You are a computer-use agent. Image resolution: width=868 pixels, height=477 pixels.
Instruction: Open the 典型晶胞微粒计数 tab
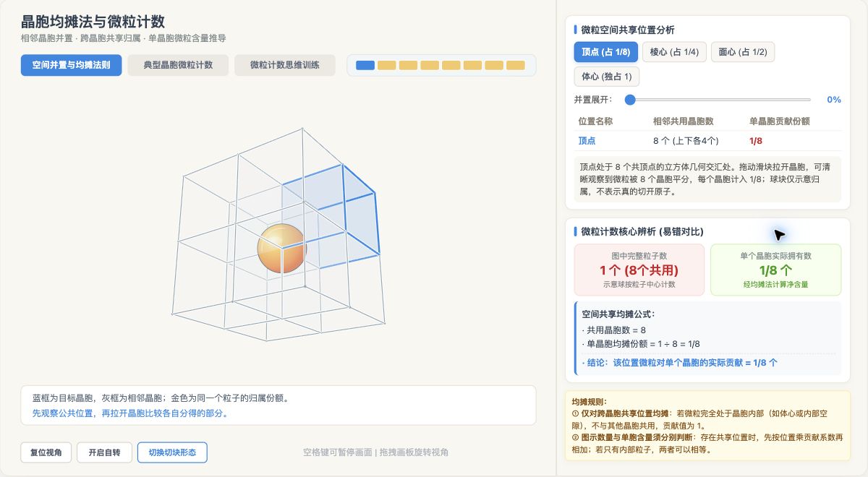(x=178, y=65)
